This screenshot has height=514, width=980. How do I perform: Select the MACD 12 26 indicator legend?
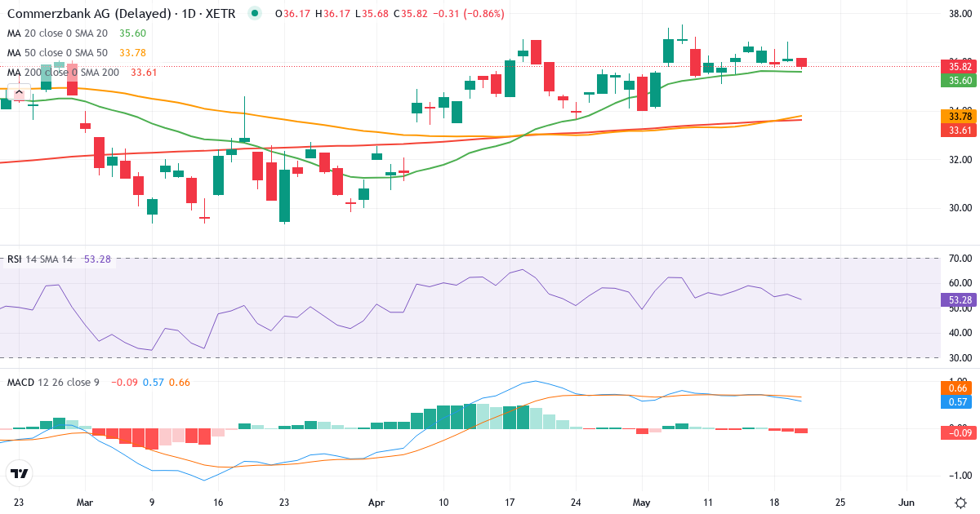pos(98,382)
